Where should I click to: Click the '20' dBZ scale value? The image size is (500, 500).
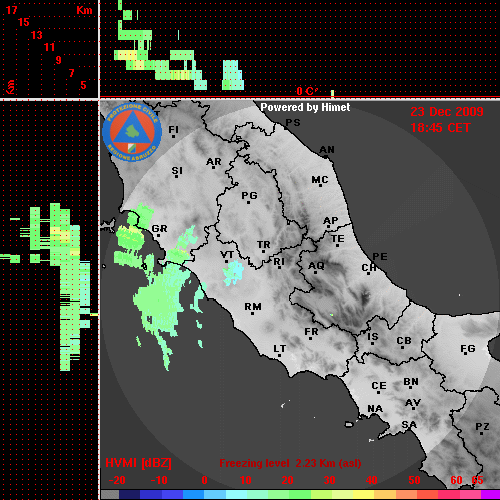(287, 480)
